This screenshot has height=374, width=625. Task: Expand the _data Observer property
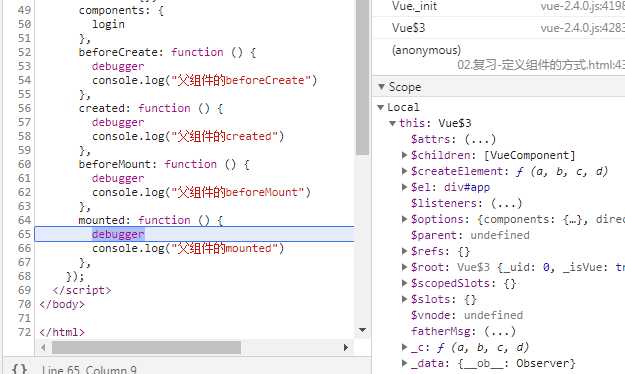point(404,363)
